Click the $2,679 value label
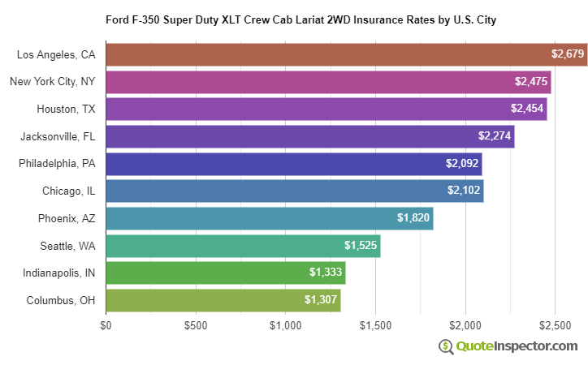The image size is (588, 365). coord(567,54)
